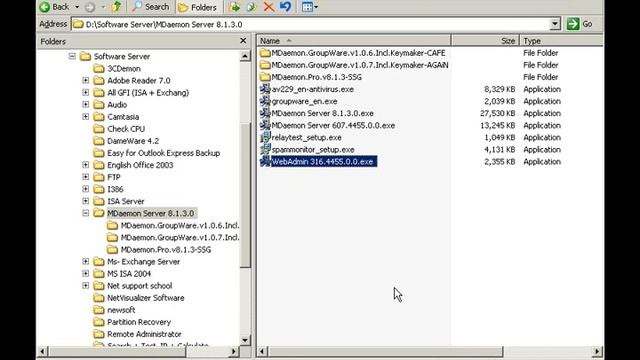Click the MDaemon.Pro.v8.1.3-SSG folder icon in file list
This screenshot has height=360, width=640.
coord(265,77)
